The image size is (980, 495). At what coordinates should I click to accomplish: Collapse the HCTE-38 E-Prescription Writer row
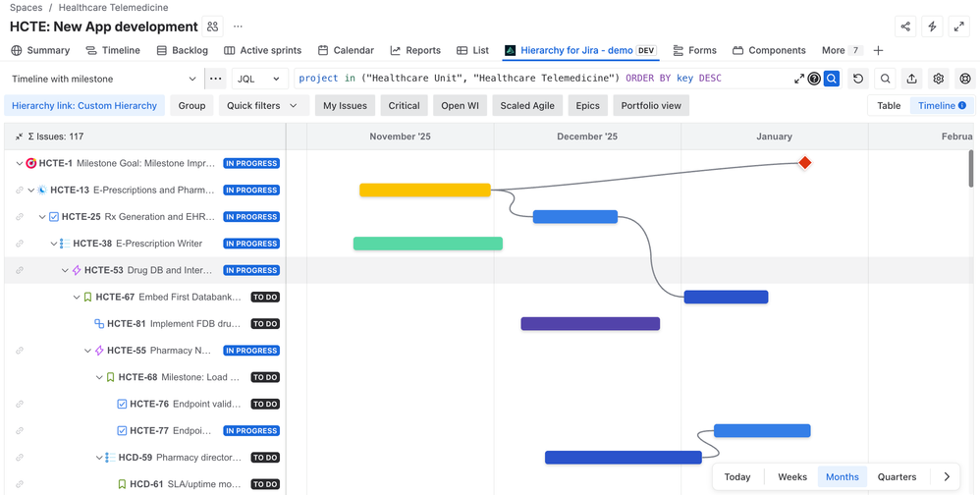click(x=54, y=244)
